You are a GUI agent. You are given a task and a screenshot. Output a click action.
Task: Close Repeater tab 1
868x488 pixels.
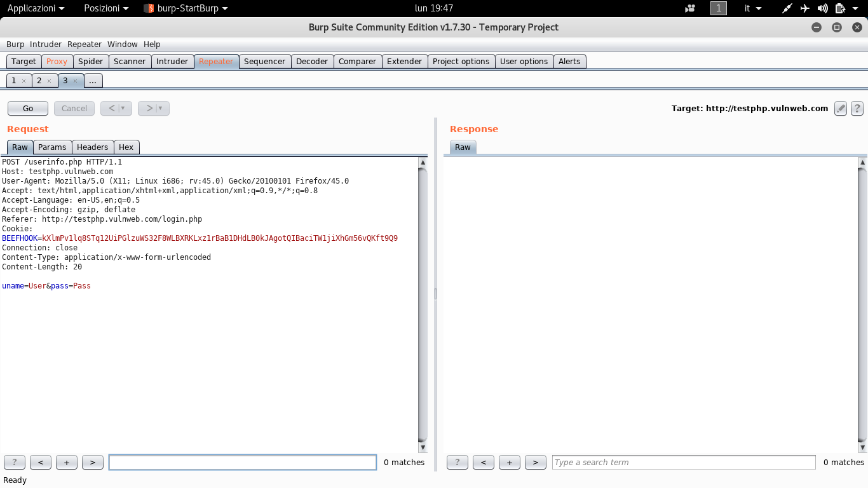[24, 81]
